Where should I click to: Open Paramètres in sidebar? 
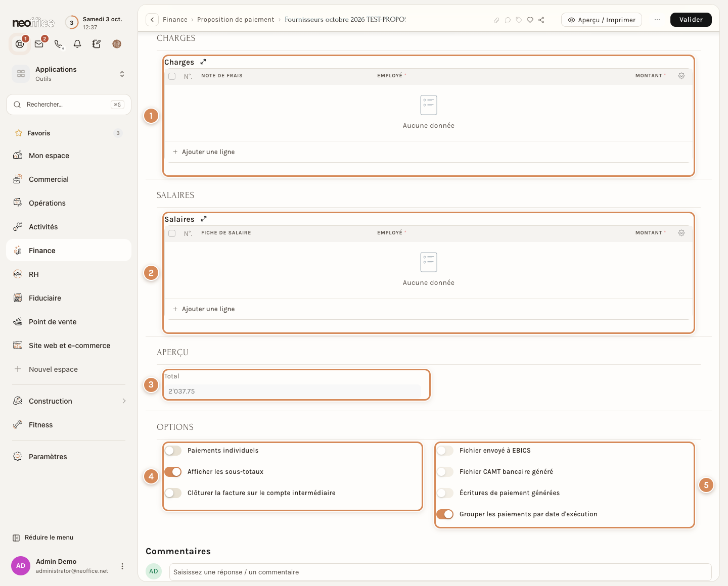click(x=69, y=457)
